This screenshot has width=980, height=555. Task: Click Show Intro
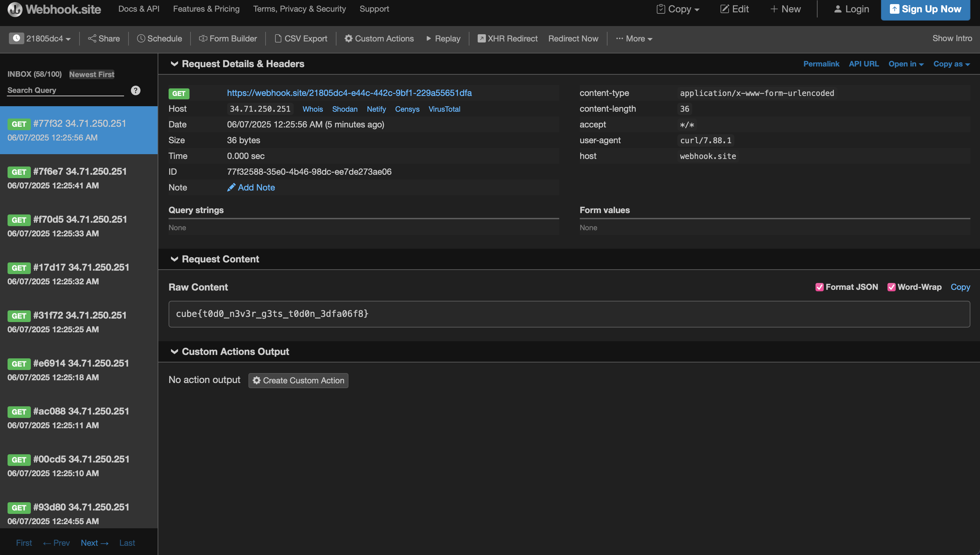952,38
